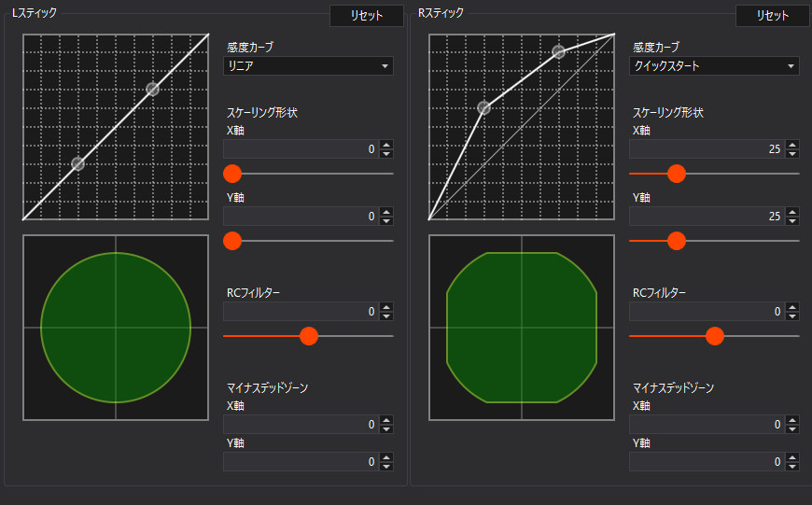This screenshot has height=505, width=812.
Task: Click the Lスティック スケーリング形状 X軸 value field
Action: tap(301, 149)
